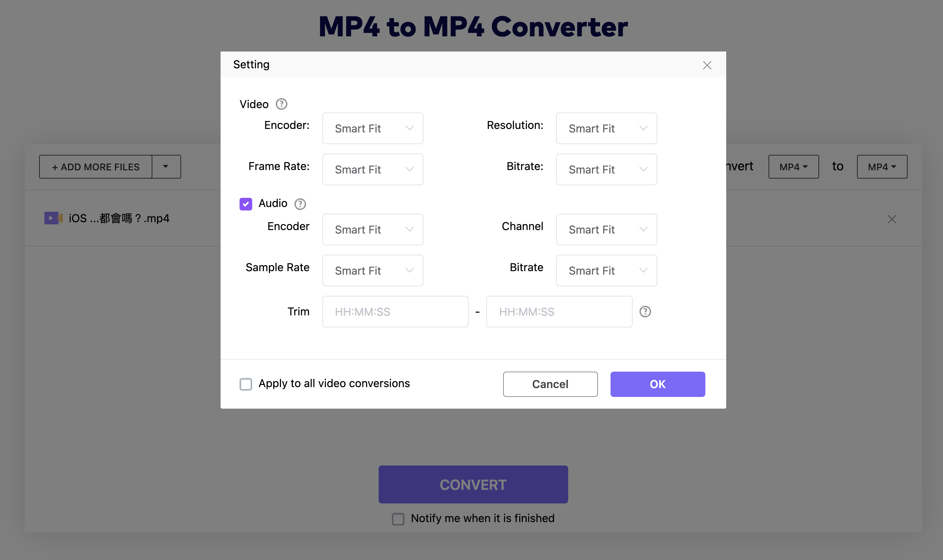Expand the Resolution dropdown
This screenshot has height=560, width=943.
pyautogui.click(x=606, y=128)
